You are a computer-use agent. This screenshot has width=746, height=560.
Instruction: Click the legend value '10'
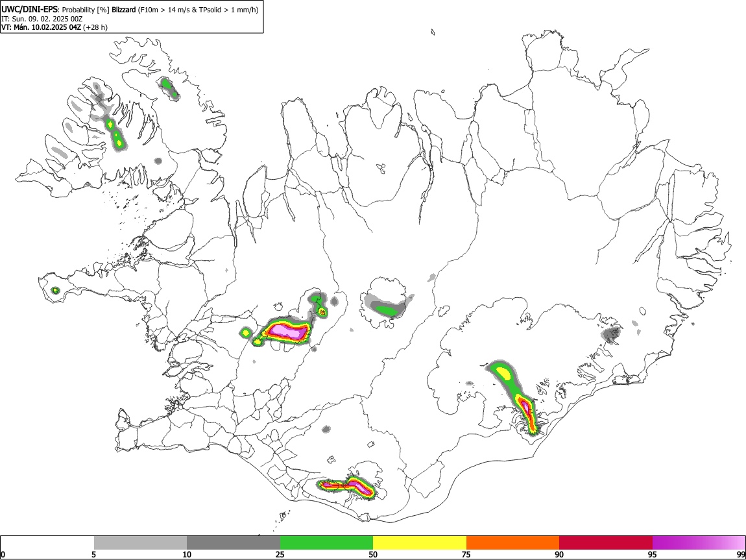187,554
